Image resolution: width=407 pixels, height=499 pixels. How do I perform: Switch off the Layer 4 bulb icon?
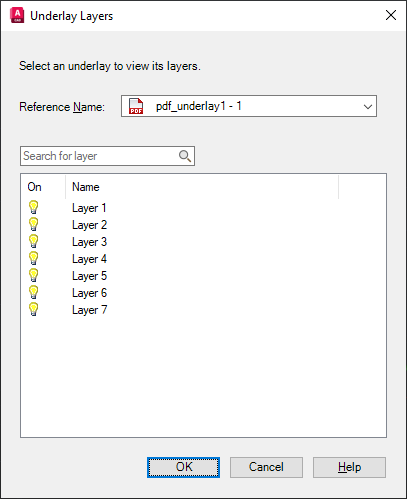(x=34, y=258)
